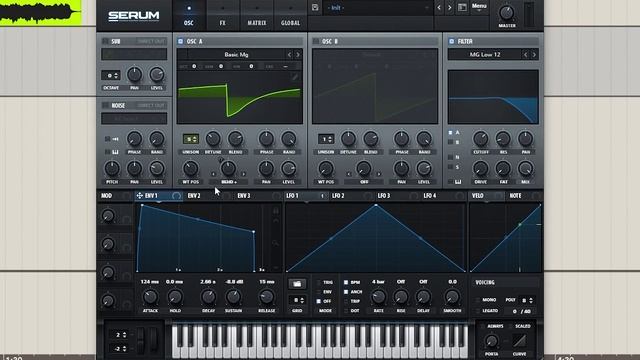Switch to the OSC tab

[189, 16]
